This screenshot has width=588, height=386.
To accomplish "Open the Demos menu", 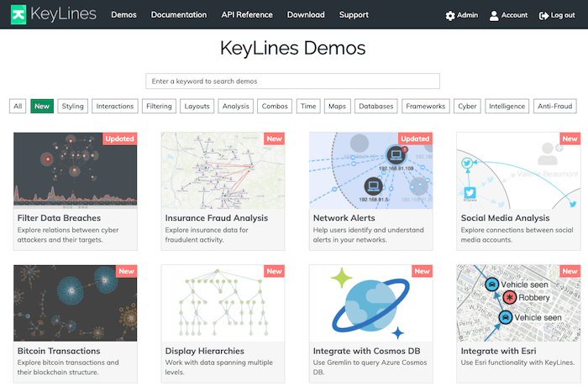I will click(123, 14).
